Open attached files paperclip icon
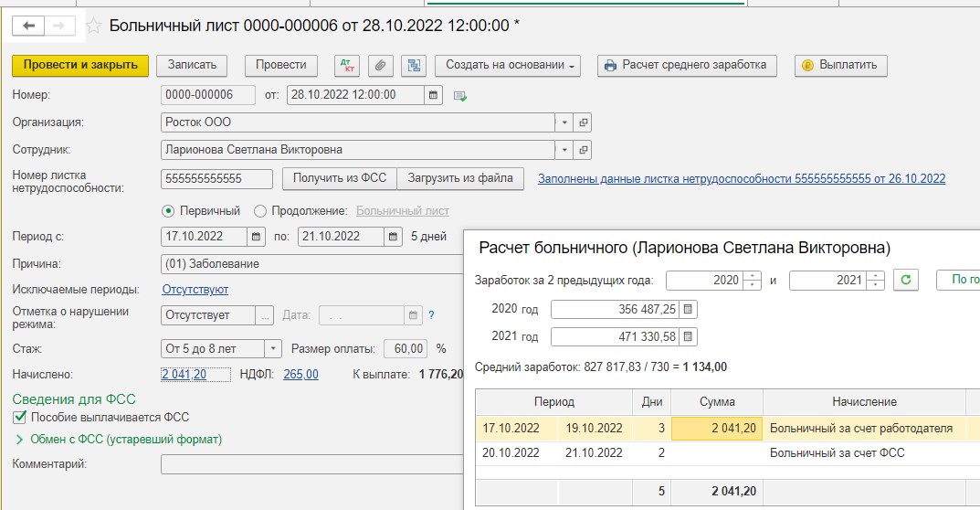980x510 pixels. [x=380, y=65]
